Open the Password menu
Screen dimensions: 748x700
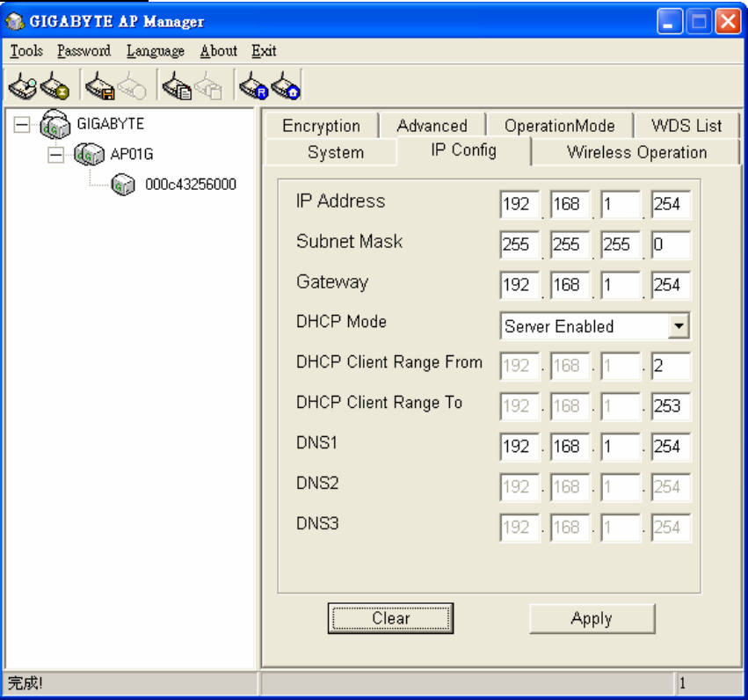[84, 51]
